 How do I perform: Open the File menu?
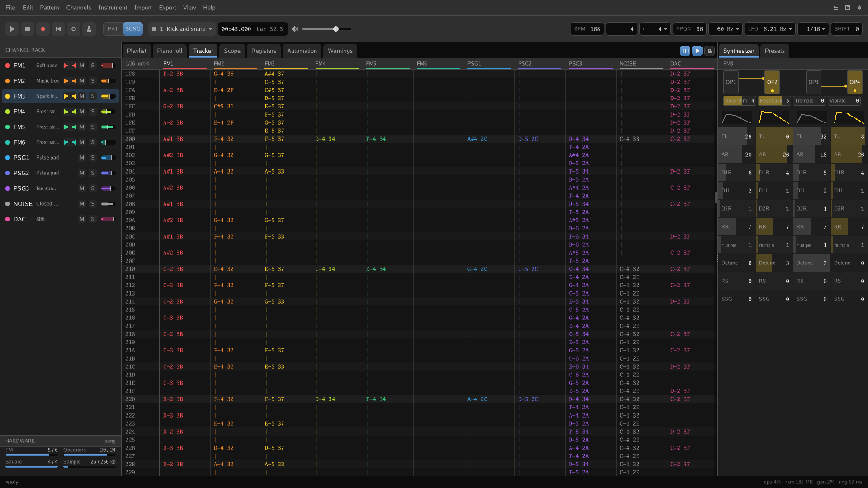10,8
